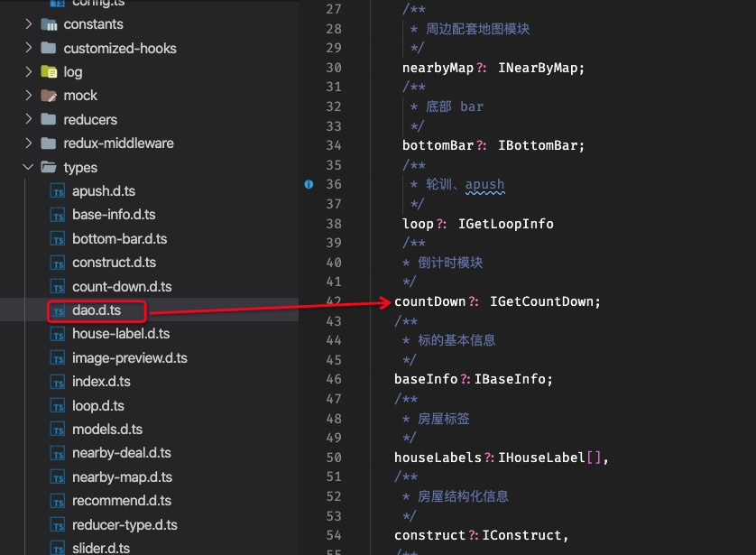
Task: Click TS icon of base-info.d.ts
Action: [58, 215]
